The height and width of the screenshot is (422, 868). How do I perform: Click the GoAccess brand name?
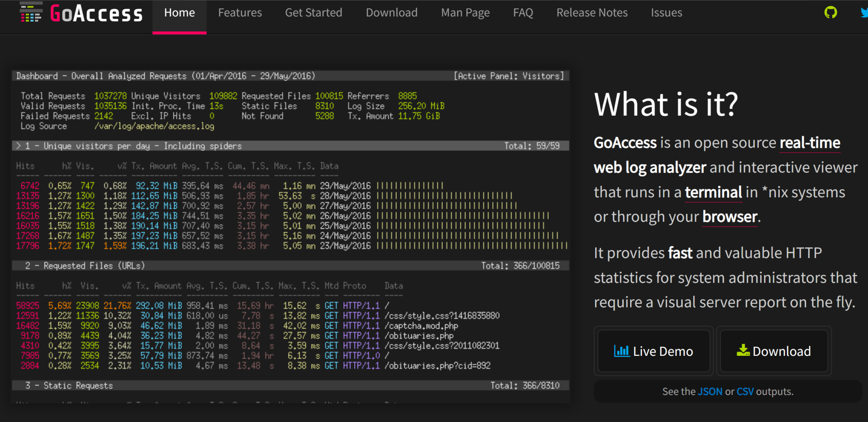pyautogui.click(x=96, y=13)
